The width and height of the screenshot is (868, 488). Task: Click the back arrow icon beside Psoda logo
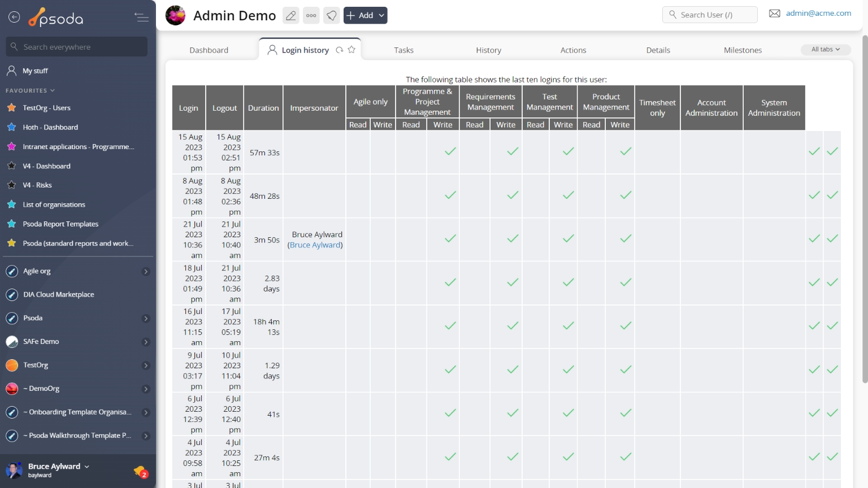point(14,18)
